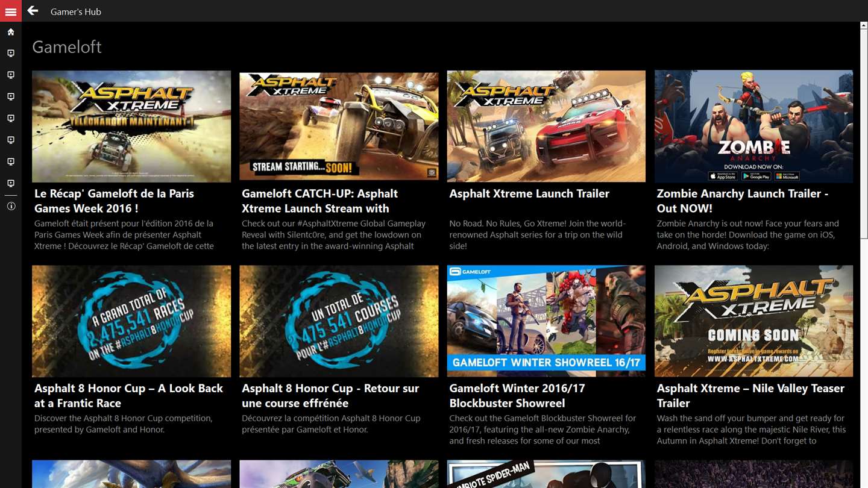Go back using the arrow icon
868x488 pixels.
pyautogui.click(x=33, y=11)
